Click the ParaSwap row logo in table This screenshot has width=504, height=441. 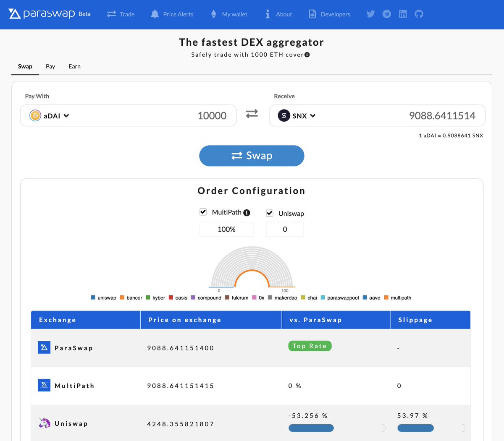click(44, 347)
